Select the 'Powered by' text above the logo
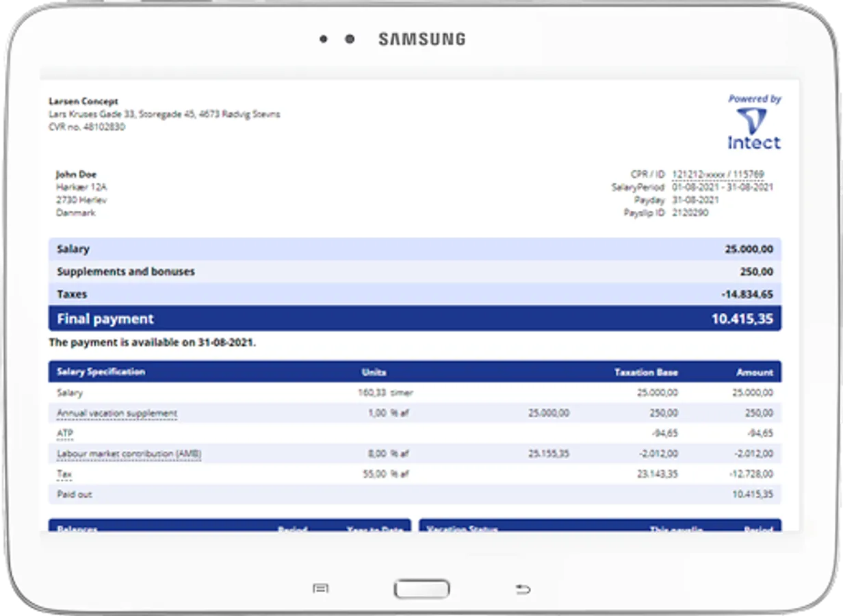Image resolution: width=843 pixels, height=616 pixels. 755,99
